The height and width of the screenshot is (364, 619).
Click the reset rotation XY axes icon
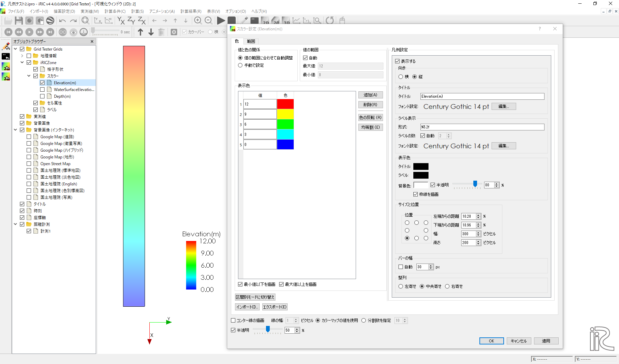(x=98, y=21)
